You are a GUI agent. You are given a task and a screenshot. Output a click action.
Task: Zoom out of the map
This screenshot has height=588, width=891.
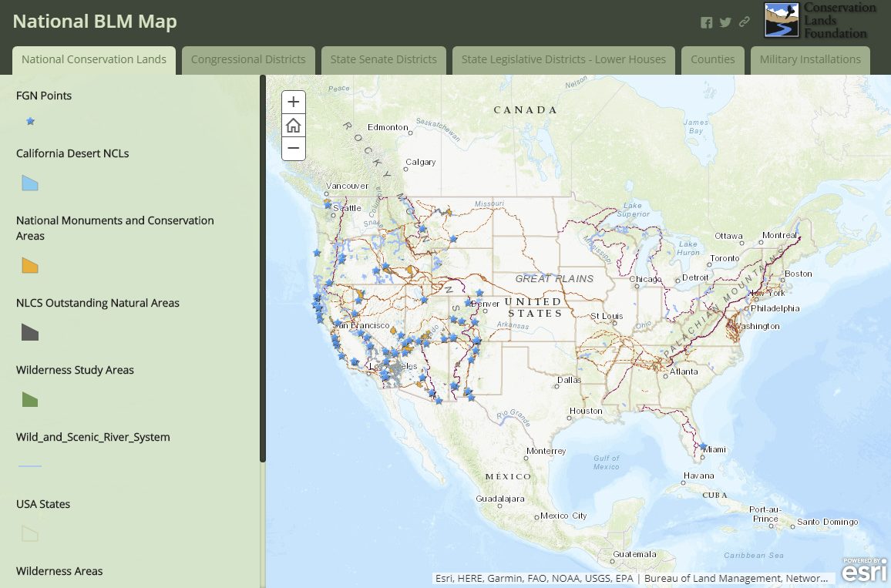(294, 148)
